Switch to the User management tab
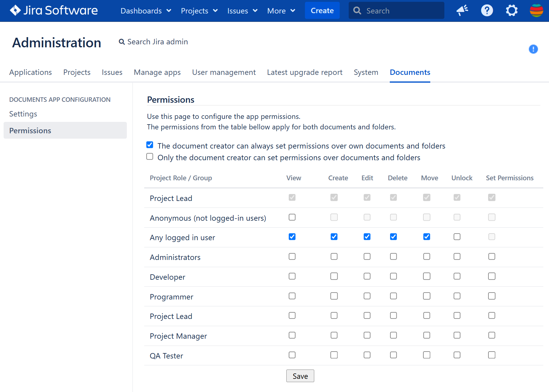The image size is (549, 392). pos(224,72)
